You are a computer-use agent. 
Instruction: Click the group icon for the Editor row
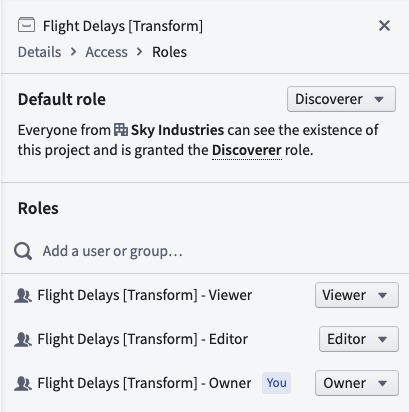[23, 339]
